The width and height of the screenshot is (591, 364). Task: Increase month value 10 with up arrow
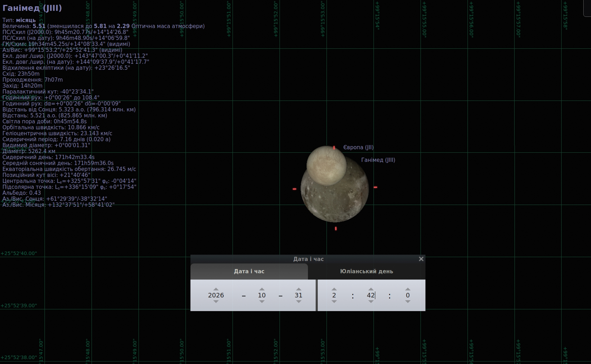pyautogui.click(x=262, y=289)
